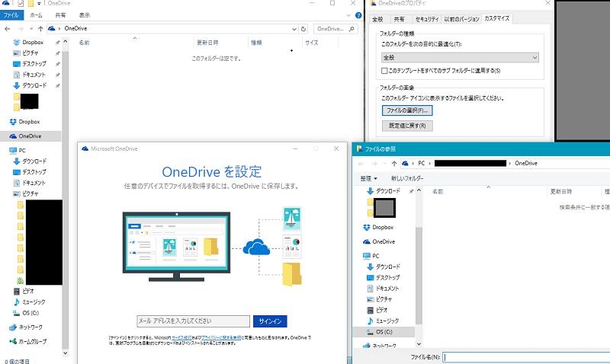Open ビデオ under PC in Explorer pane
Image resolution: width=610 pixels, height=364 pixels.
point(28,291)
